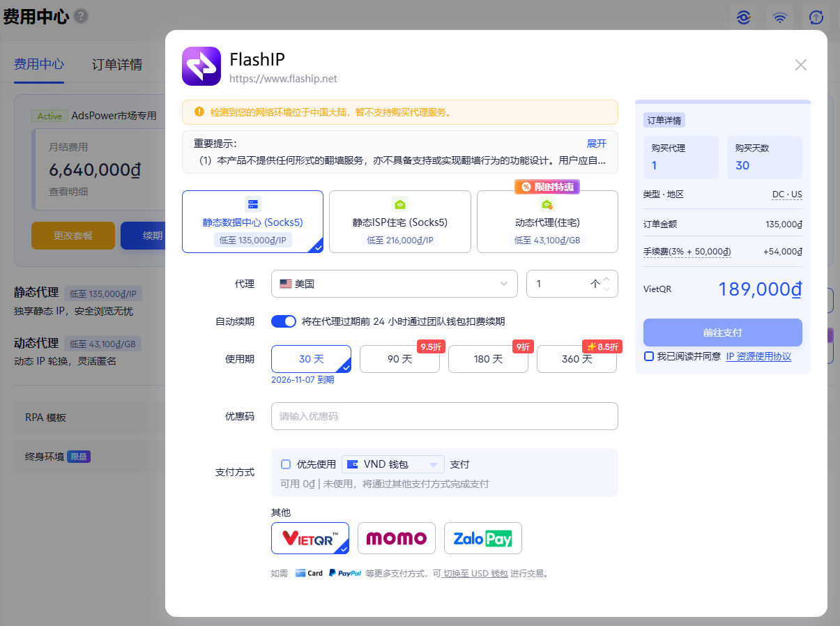This screenshot has height=626, width=840.
Task: Open the https://www.flaship.net URL
Action: 283,79
